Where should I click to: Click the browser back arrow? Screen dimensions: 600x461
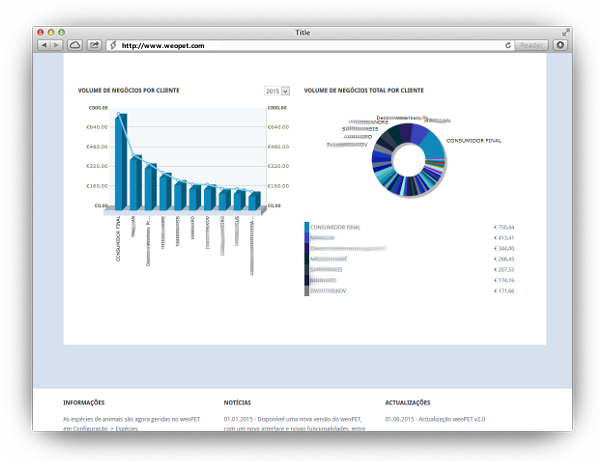coord(44,45)
